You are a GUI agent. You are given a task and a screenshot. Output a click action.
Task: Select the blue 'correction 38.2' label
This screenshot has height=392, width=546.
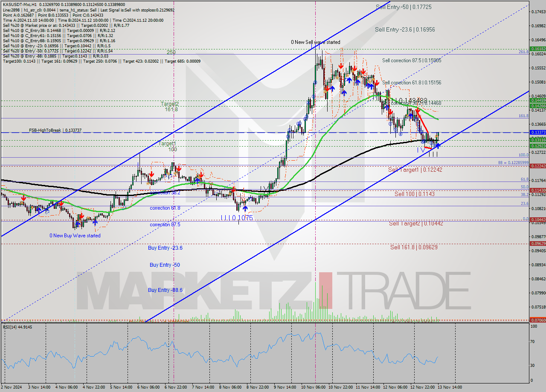click(165, 193)
